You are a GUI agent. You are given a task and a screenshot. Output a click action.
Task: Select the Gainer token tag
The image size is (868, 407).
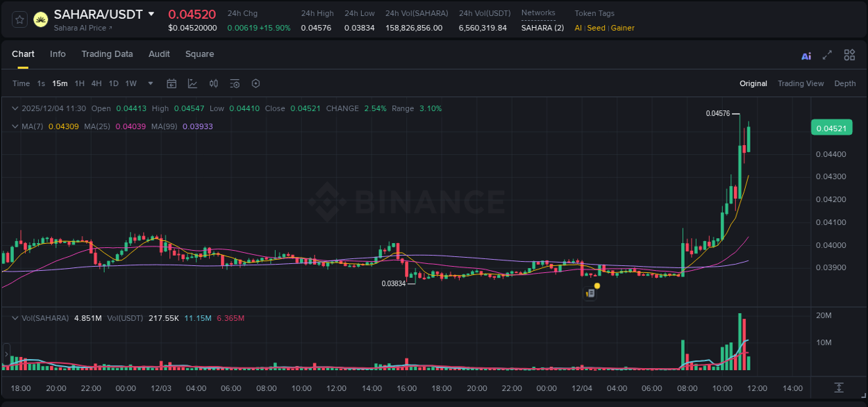[x=623, y=28]
